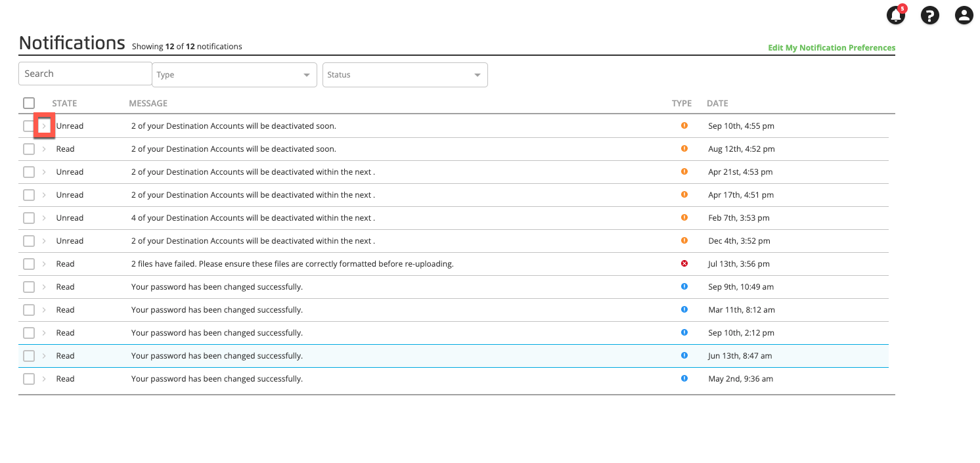The image size is (980, 463).
Task: Expand the Jul 13th failed files row
Action: [44, 264]
